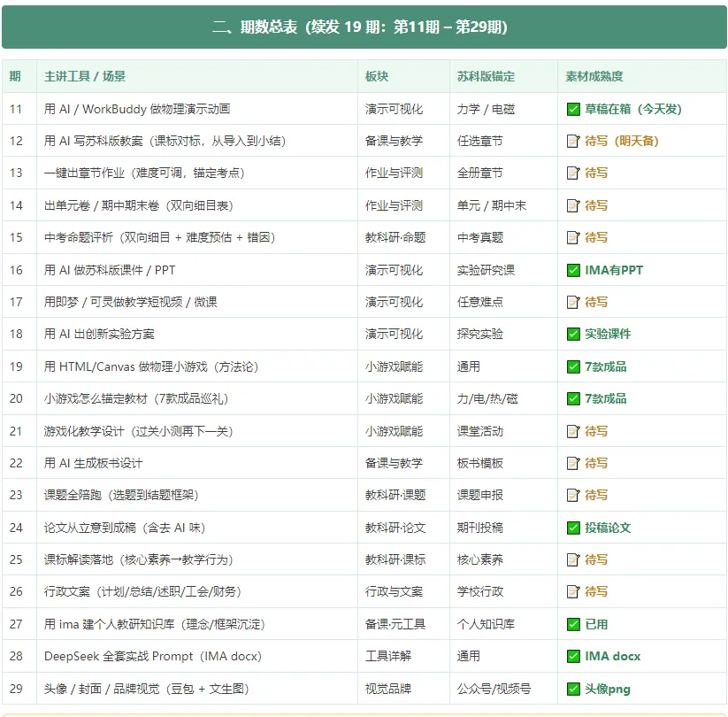Click the green checkmark beside 实验课件
Image resolution: width=728 pixels, height=717 pixels.
point(573,334)
